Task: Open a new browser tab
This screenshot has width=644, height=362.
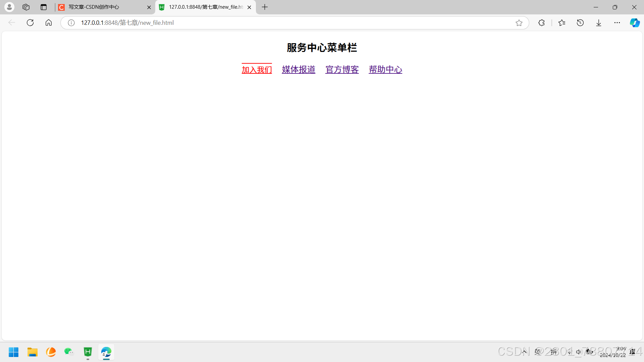Action: click(x=265, y=7)
